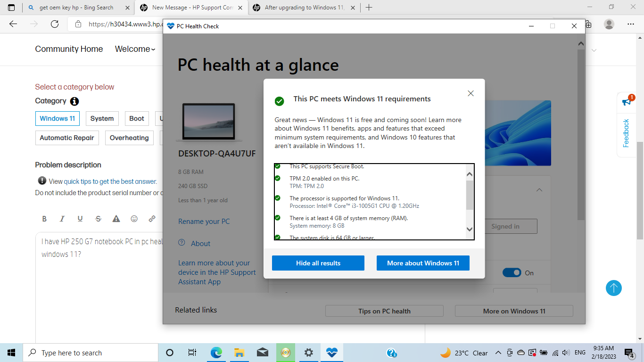Show hidden system tray icons
The width and height of the screenshot is (644, 362).
(498, 353)
